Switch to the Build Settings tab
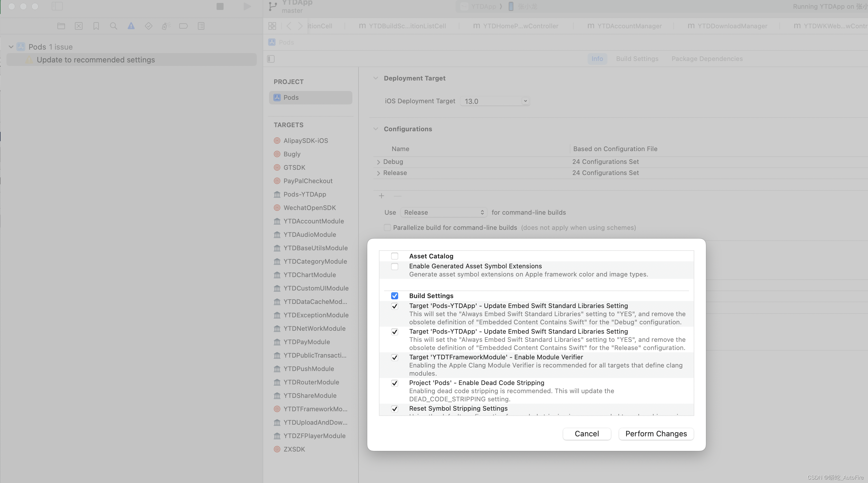 tap(637, 59)
